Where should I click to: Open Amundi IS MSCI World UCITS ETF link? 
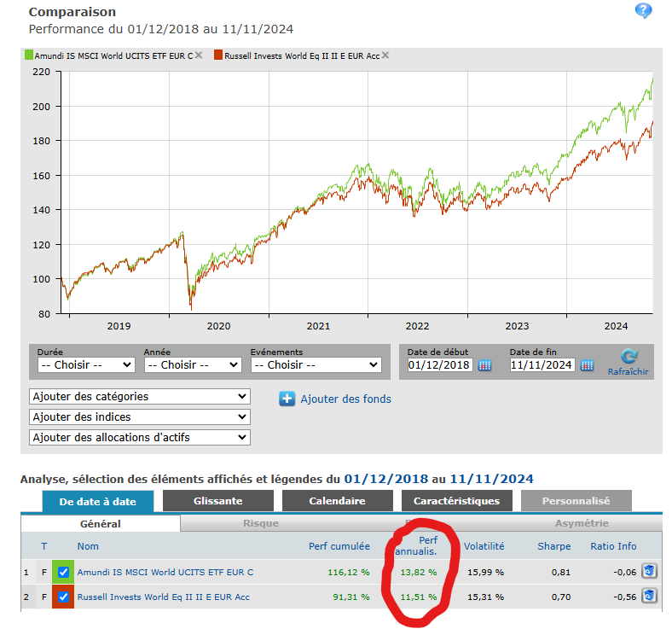coord(165,572)
